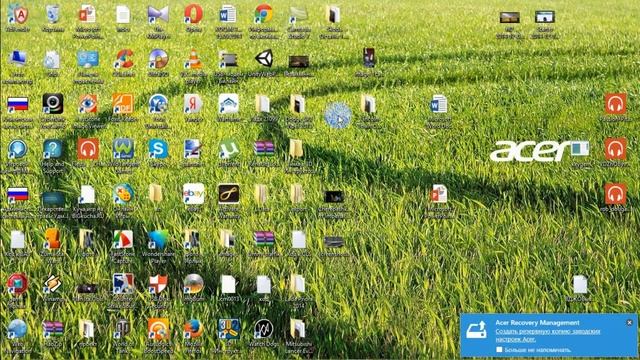Image resolution: width=640 pixels, height=360 pixels.
Task: Launch the Mozilla Firefox shortcut
Action: (193, 329)
